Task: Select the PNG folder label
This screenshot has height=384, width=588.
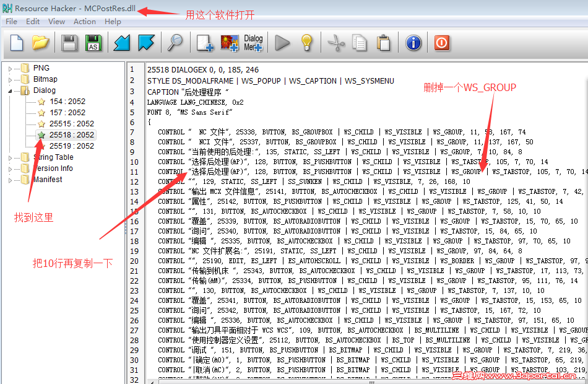Action: point(41,68)
